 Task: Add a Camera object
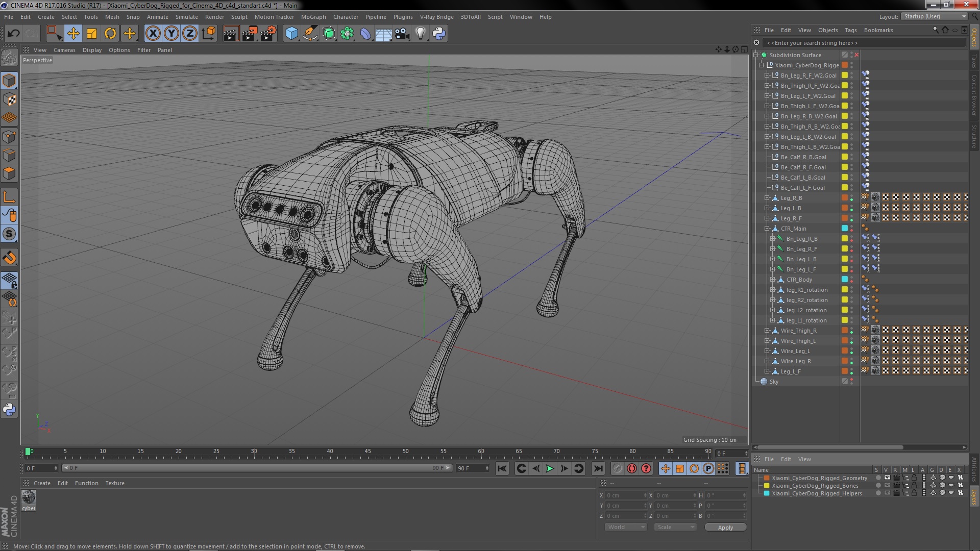[402, 34]
